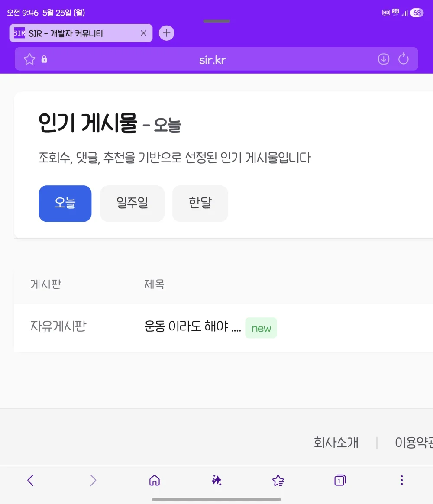Screen dimensions: 433x504
Task: Bookmark this page with the star icon
Action: 29,59
